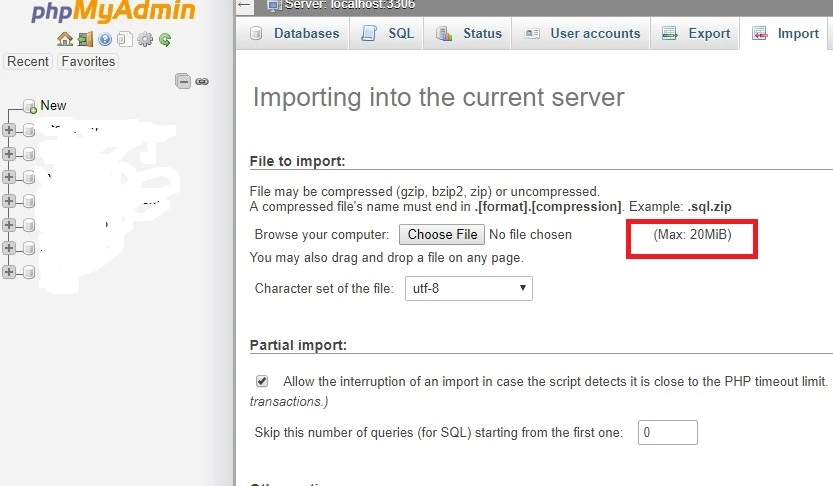Toggle the allow interruption of import checkbox
This screenshot has width=833, height=486.
pyautogui.click(x=262, y=381)
